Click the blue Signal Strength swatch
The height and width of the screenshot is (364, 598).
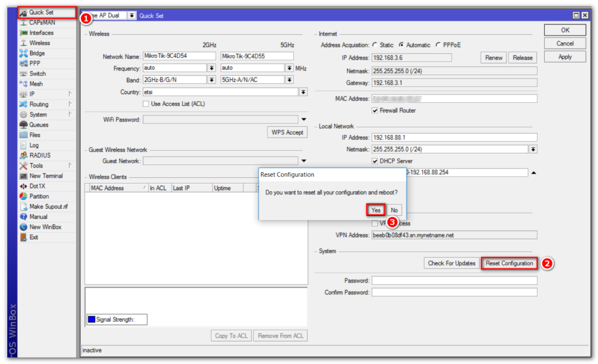(91, 319)
